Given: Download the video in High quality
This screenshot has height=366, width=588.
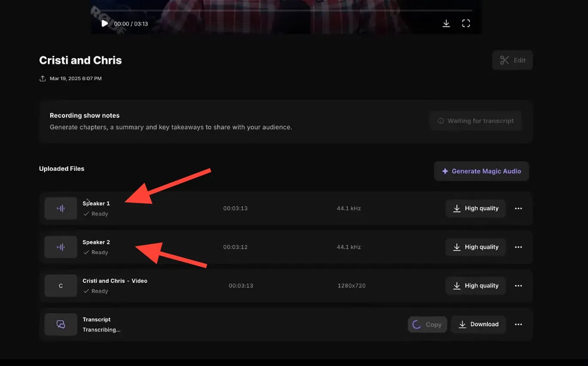Looking at the screenshot, I should 475,286.
